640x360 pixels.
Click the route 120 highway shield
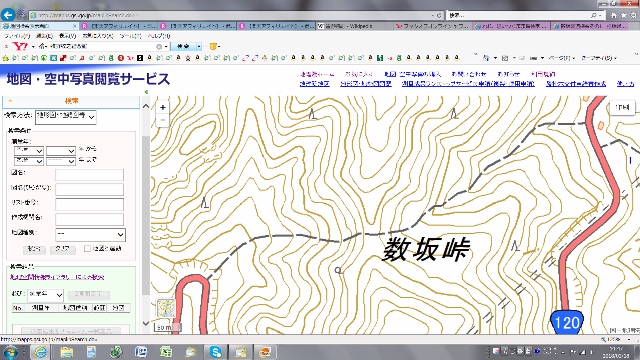[567, 322]
